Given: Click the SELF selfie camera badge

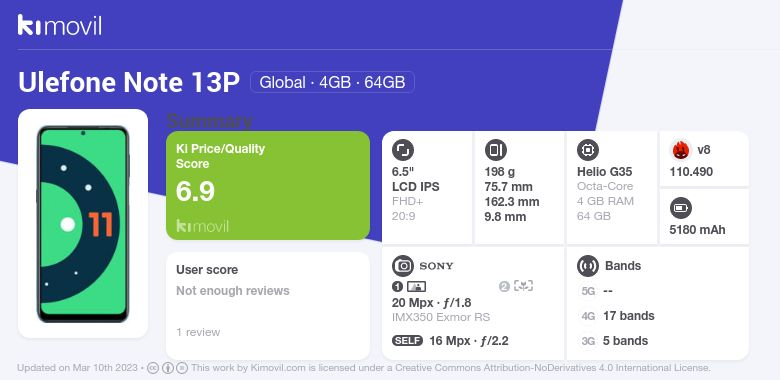Looking at the screenshot, I should (x=407, y=341).
